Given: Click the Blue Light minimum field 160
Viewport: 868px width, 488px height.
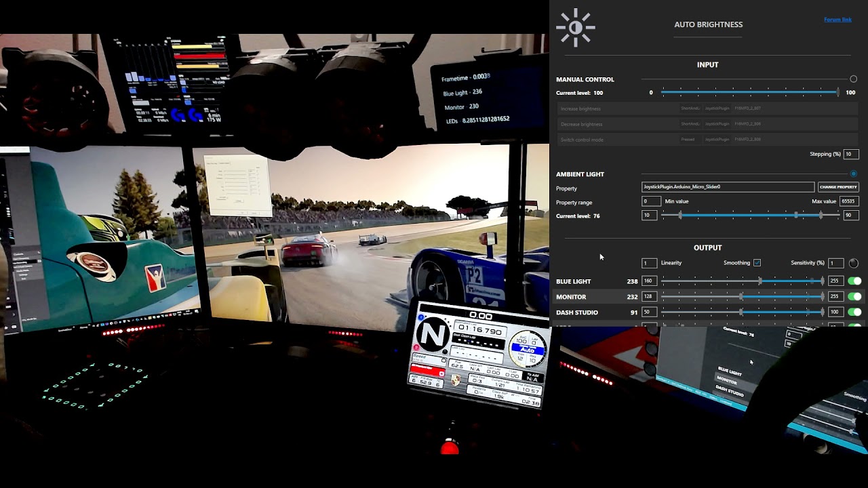Looking at the screenshot, I should (x=649, y=281).
